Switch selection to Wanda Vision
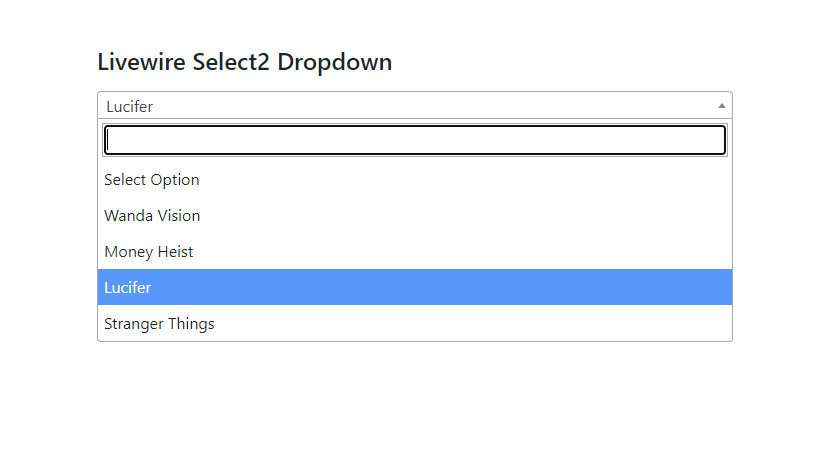The width and height of the screenshot is (840, 450). point(415,215)
